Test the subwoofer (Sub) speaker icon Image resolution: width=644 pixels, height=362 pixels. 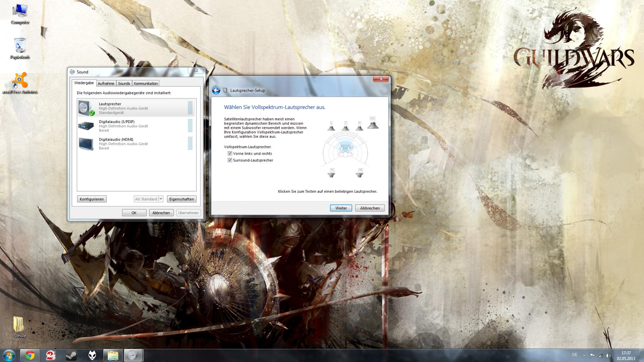tap(373, 123)
